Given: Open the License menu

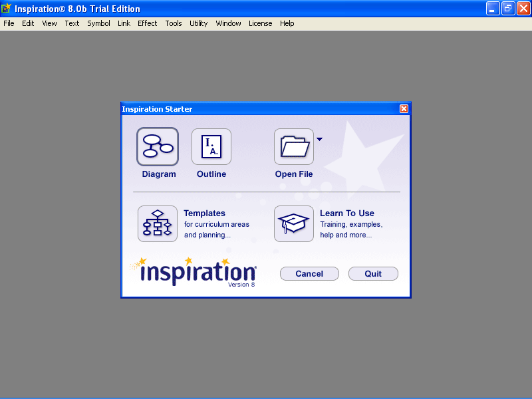Looking at the screenshot, I should point(260,23).
